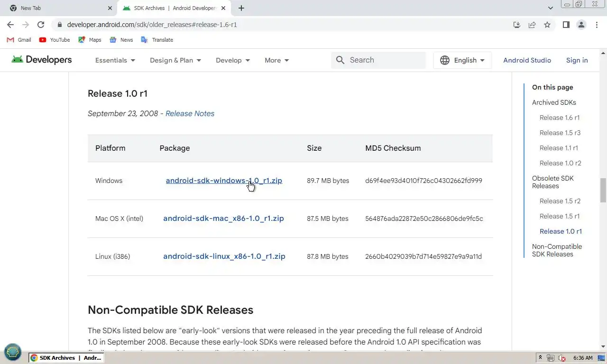This screenshot has height=364, width=607.
Task: Reload the current page
Action: (41, 25)
